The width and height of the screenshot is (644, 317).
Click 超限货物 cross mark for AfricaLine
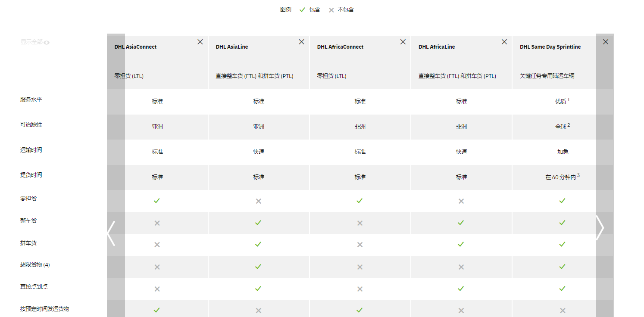(461, 267)
